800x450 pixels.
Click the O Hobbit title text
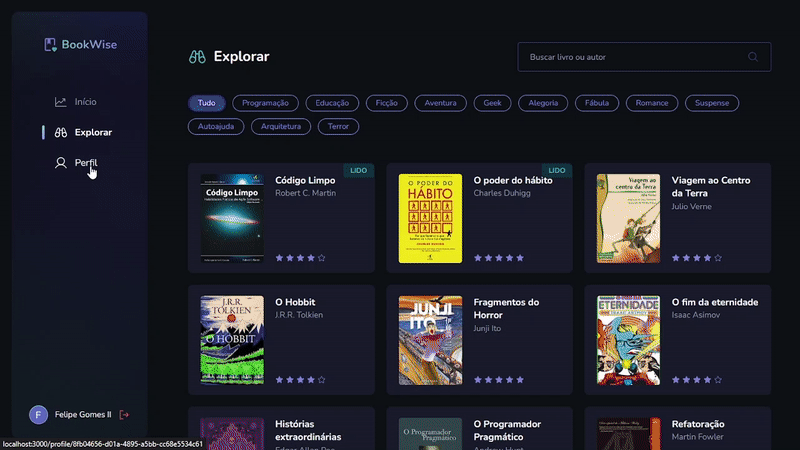click(x=295, y=303)
